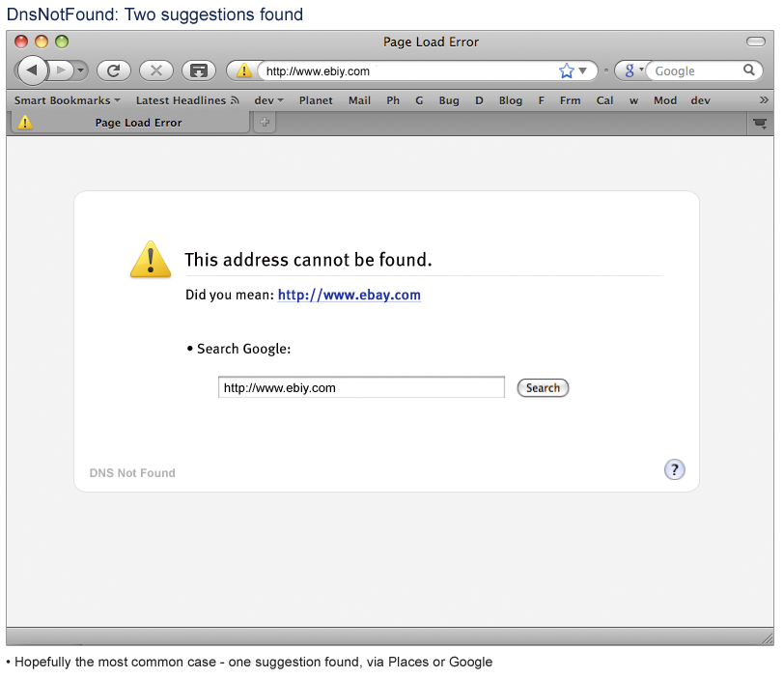Follow the http://www.ebay.com suggestion link

(x=349, y=296)
